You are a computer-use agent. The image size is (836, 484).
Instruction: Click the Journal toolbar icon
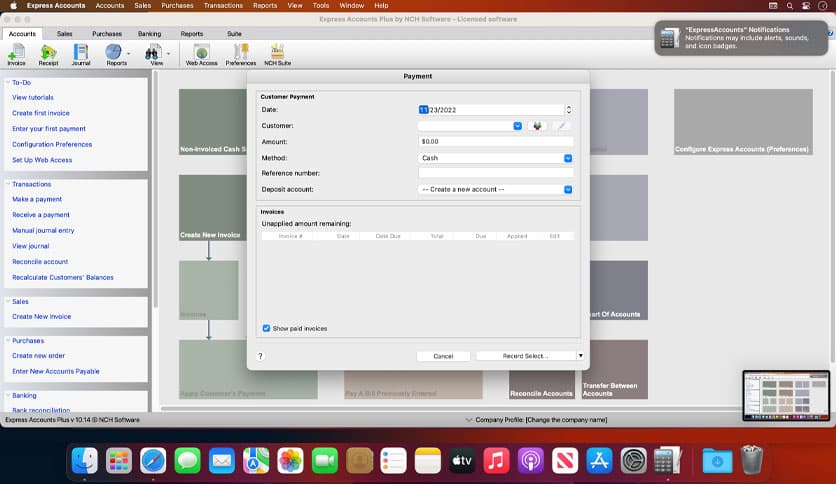(80, 53)
